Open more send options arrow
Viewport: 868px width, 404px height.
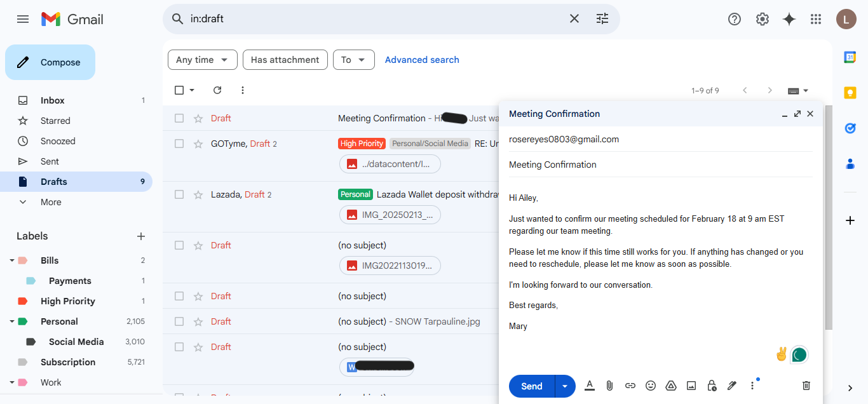point(565,386)
